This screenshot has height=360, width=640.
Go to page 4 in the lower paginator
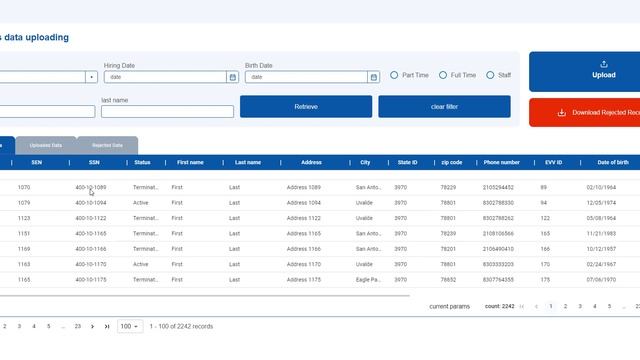coord(34,327)
